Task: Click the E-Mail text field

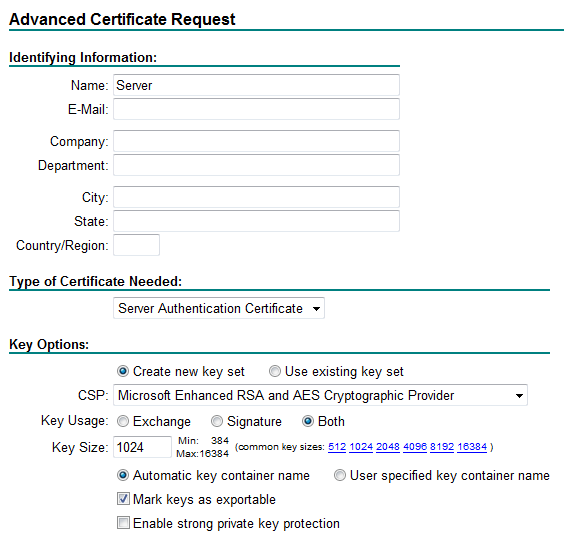Action: tap(256, 109)
